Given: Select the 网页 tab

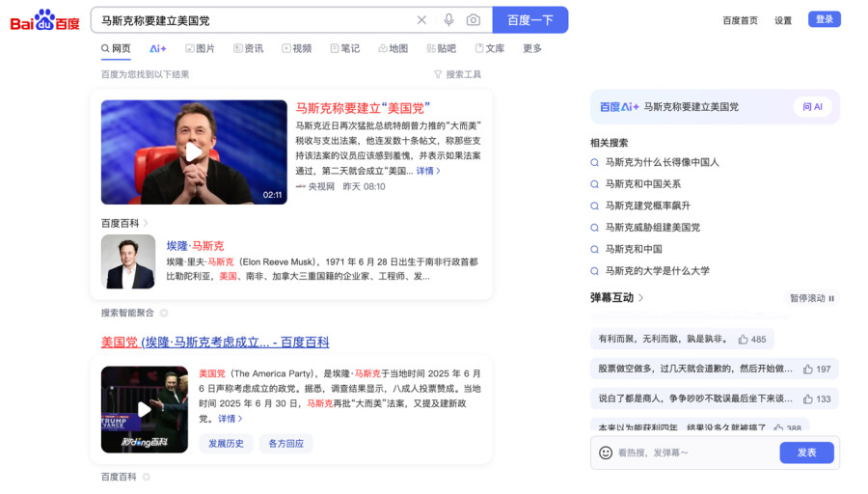Looking at the screenshot, I should coord(116,49).
